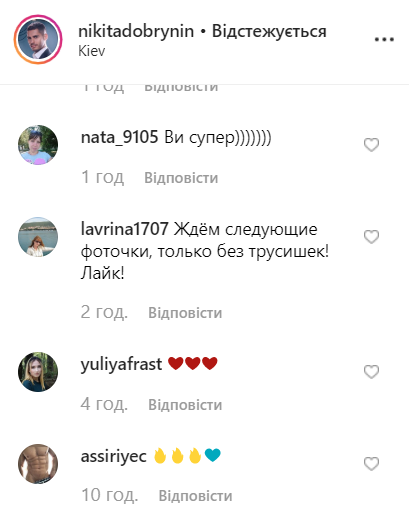Click the 10 год. timestamp on assiriyec's comment

click(x=109, y=495)
